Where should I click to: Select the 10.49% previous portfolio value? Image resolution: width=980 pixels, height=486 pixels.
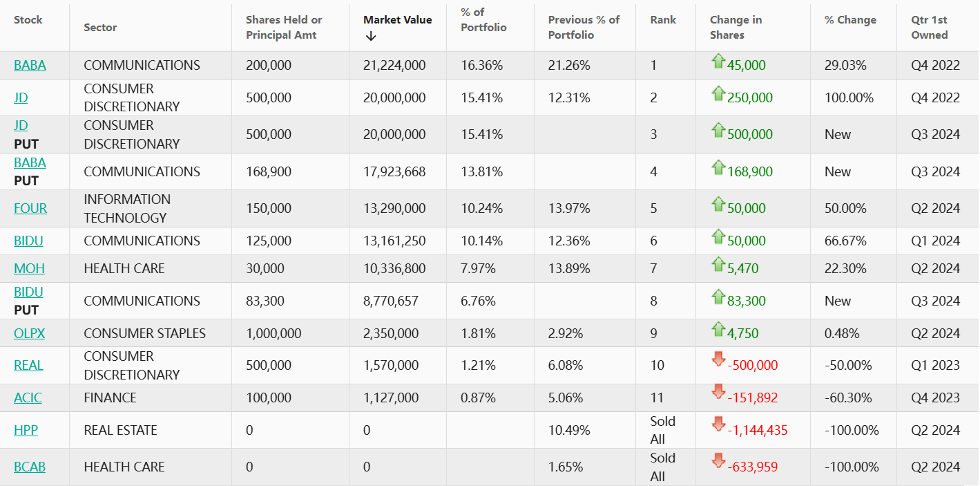coord(569,430)
